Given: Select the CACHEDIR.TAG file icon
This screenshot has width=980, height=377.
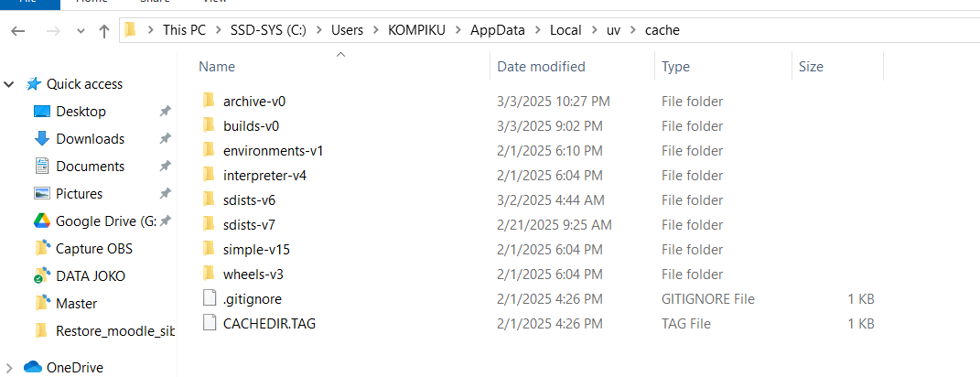Looking at the screenshot, I should (x=208, y=323).
